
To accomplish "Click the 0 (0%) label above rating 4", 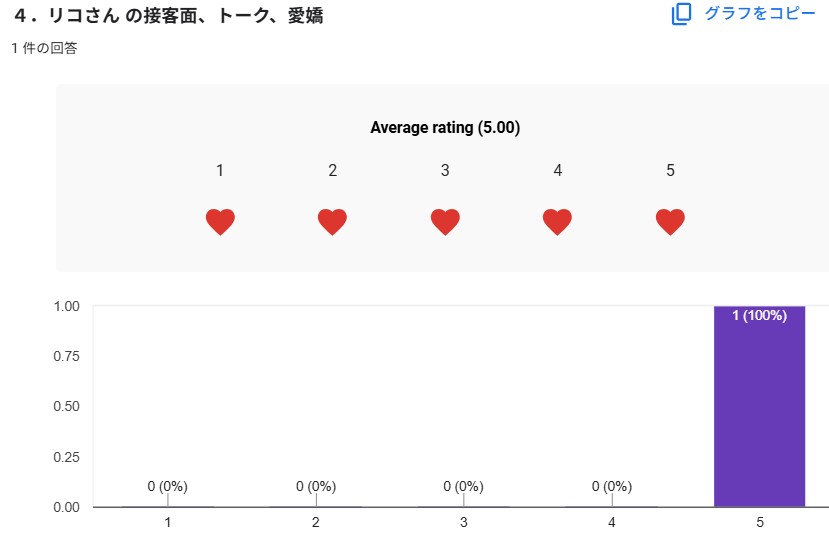I will point(611,487).
